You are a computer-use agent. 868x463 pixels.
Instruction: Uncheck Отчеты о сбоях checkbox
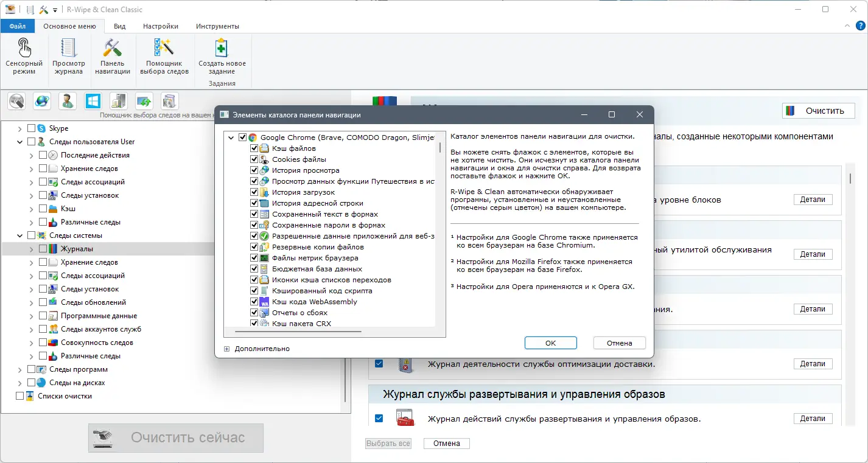coord(254,313)
